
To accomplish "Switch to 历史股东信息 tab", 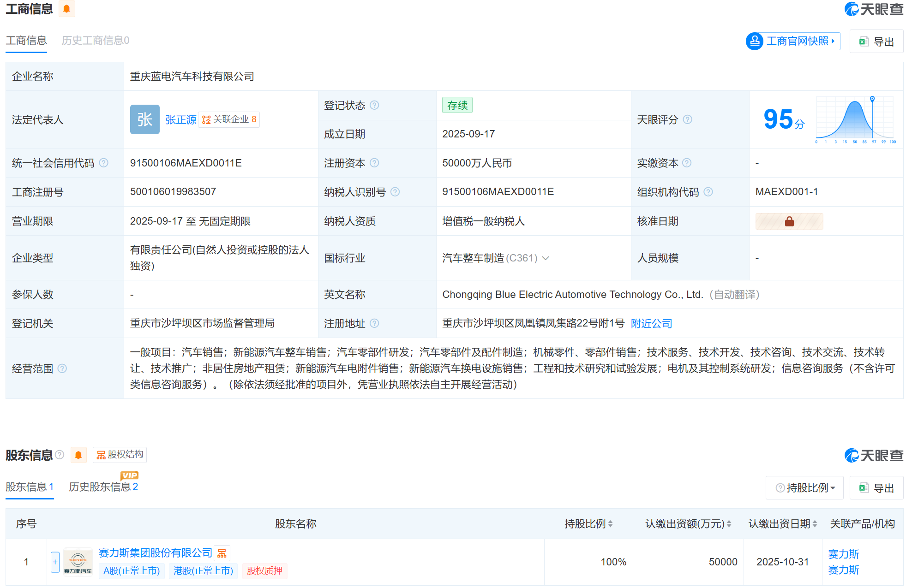I will pyautogui.click(x=103, y=487).
